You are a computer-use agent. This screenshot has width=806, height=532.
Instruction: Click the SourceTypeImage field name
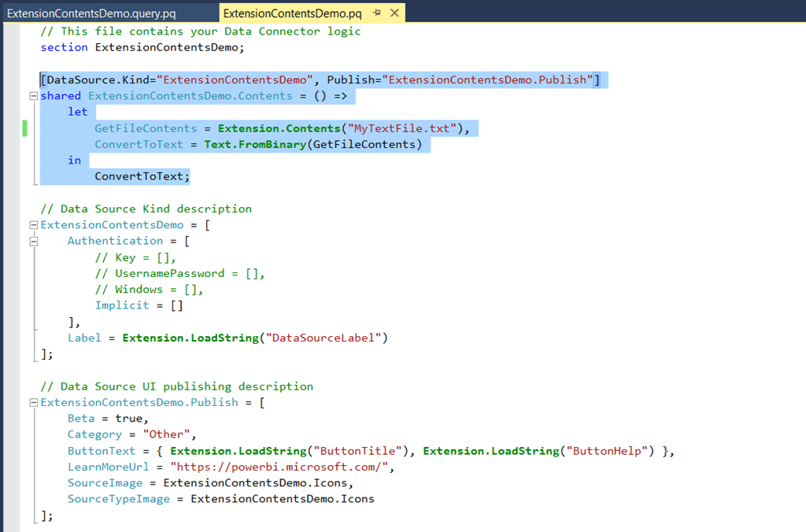[119, 499]
